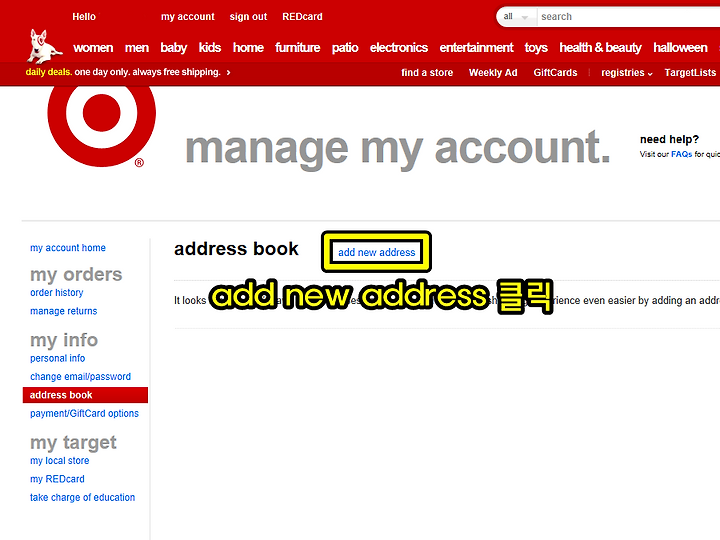This screenshot has height=540, width=720.
Task: Open the health & beauty menu
Action: pos(600,48)
